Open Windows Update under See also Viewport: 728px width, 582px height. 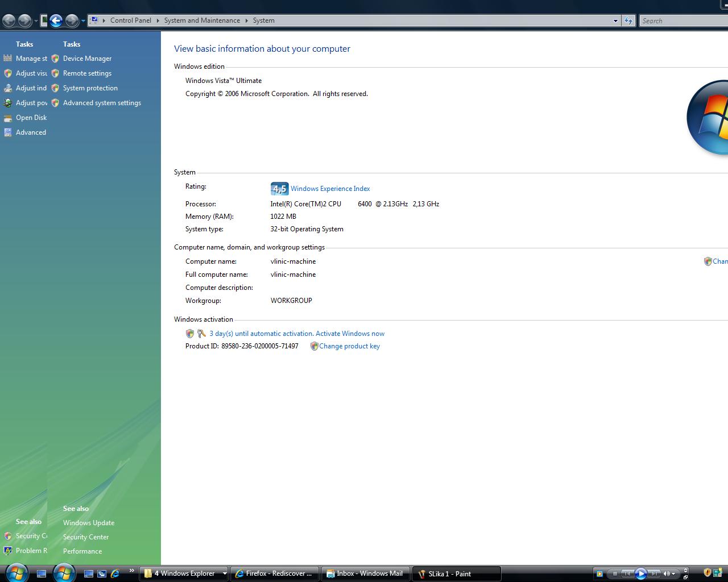[89, 523]
